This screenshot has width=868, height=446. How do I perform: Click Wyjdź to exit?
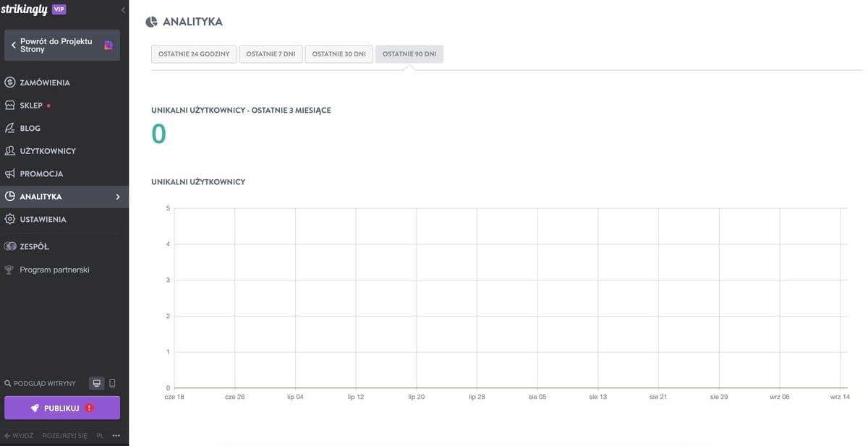pos(19,436)
